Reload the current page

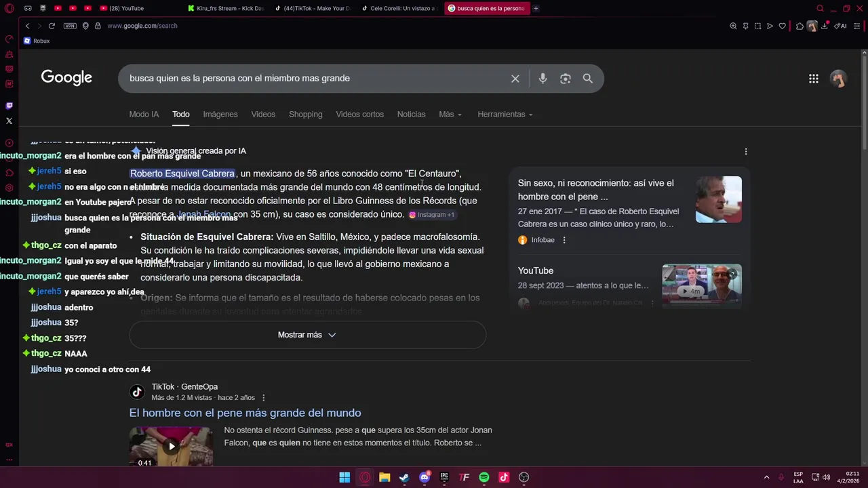pyautogui.click(x=52, y=26)
